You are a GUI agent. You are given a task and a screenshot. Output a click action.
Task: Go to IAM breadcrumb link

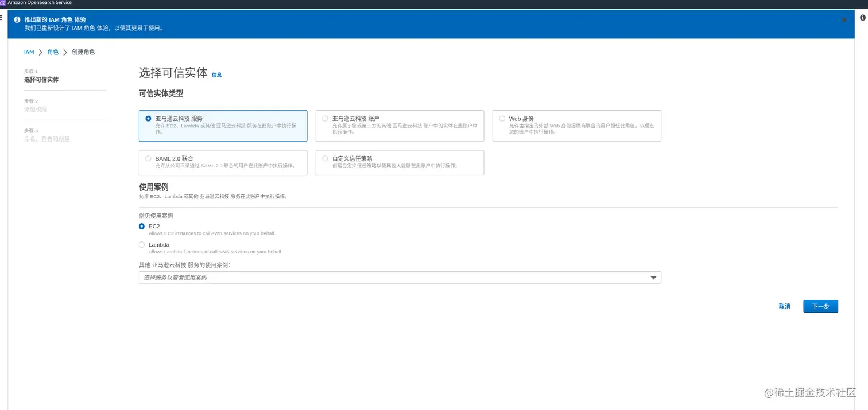pos(29,52)
